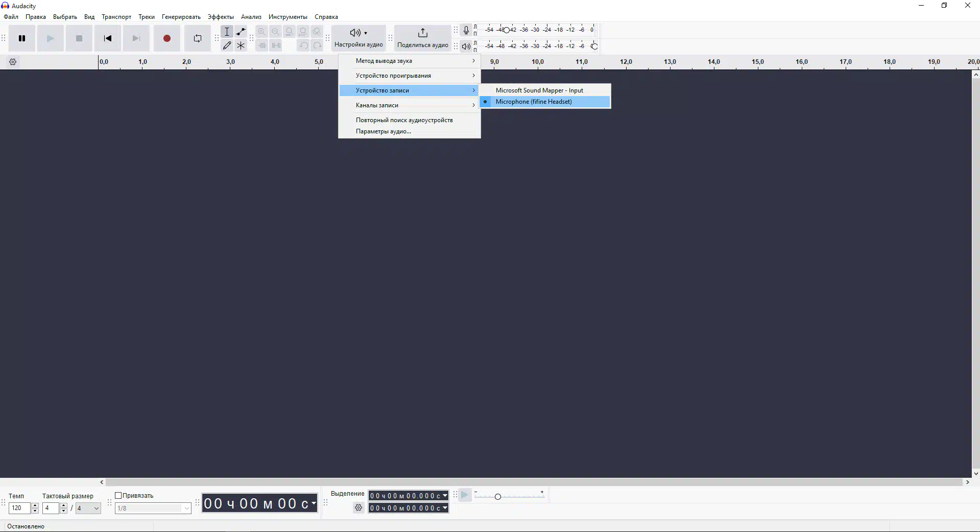
Task: Skip to end of project
Action: [136, 38]
